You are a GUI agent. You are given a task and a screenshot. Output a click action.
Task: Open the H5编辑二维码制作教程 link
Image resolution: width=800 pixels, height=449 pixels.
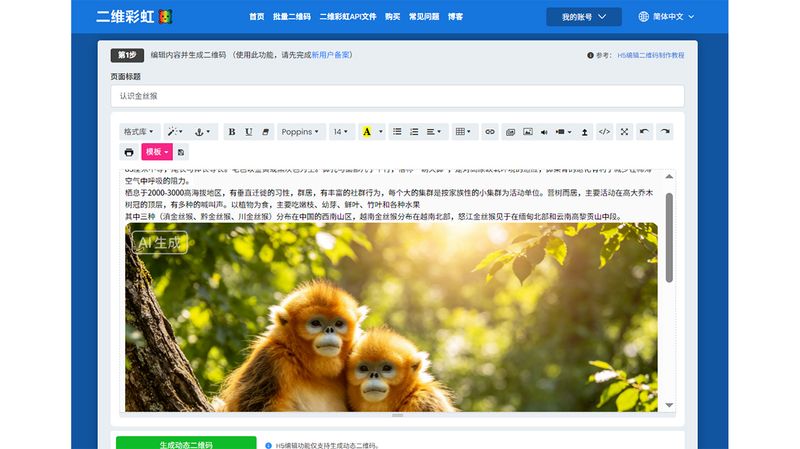tap(651, 55)
